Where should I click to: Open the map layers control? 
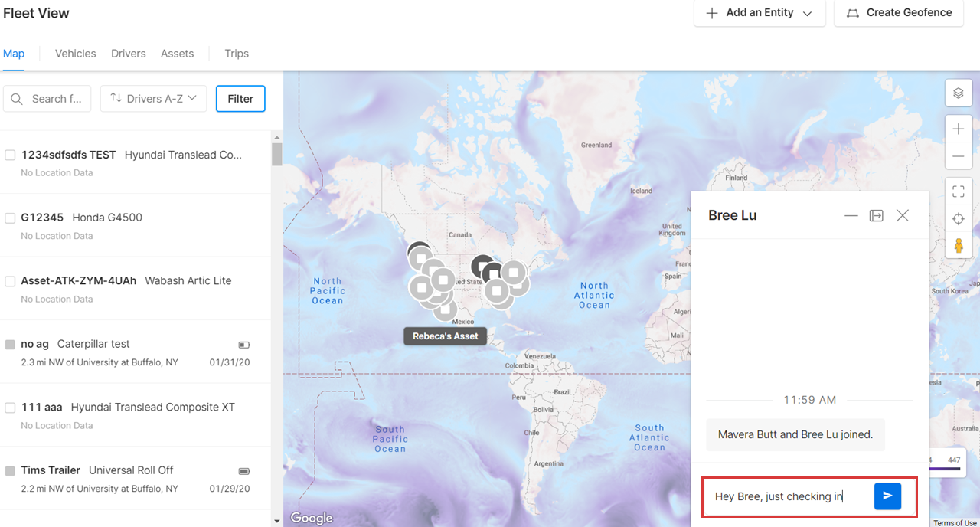[958, 93]
